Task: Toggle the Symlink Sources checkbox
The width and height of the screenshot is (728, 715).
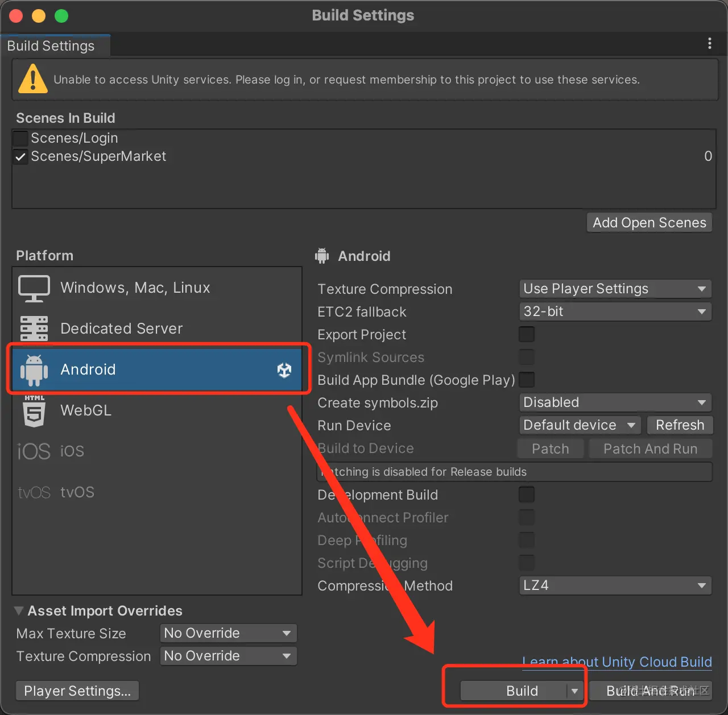Action: pyautogui.click(x=527, y=357)
